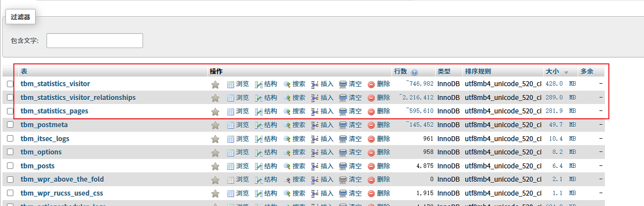Screen dimensions: 644x206
Task: Empty (清空) tbm_statistics_visitor table
Action: click(x=350, y=84)
